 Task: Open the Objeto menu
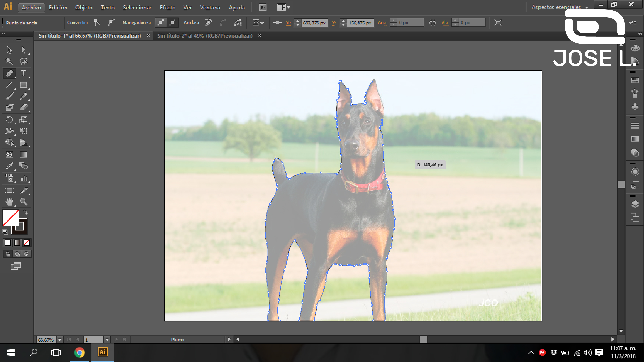click(x=84, y=7)
